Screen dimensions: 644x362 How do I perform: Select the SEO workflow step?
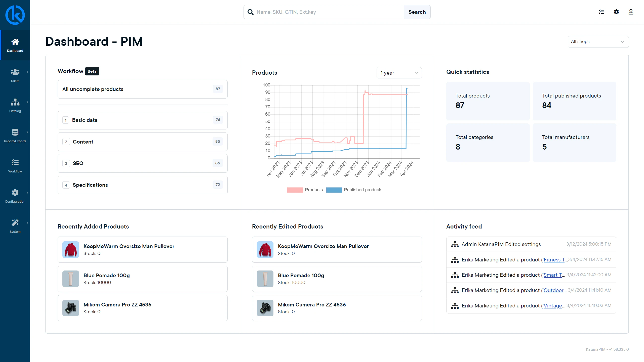(142, 163)
